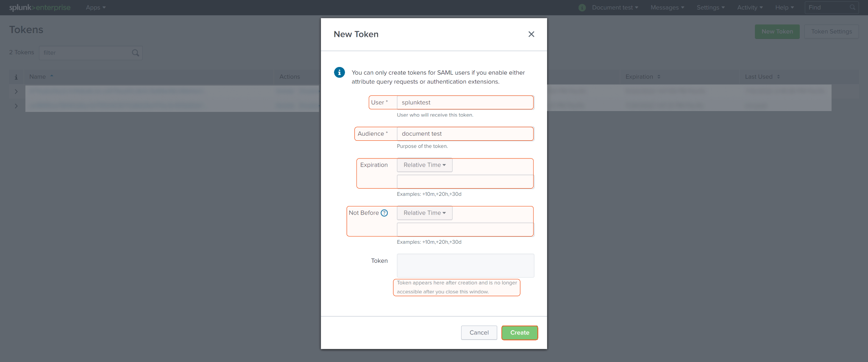868x362 pixels.
Task: Click the info column header icon
Action: (16, 77)
